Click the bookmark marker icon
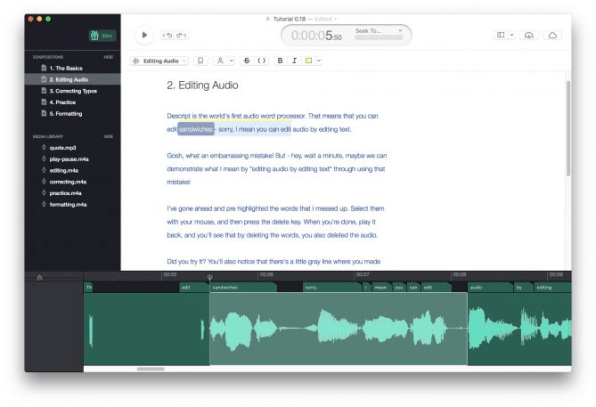This screenshot has width=596, height=407. pyautogui.click(x=200, y=61)
